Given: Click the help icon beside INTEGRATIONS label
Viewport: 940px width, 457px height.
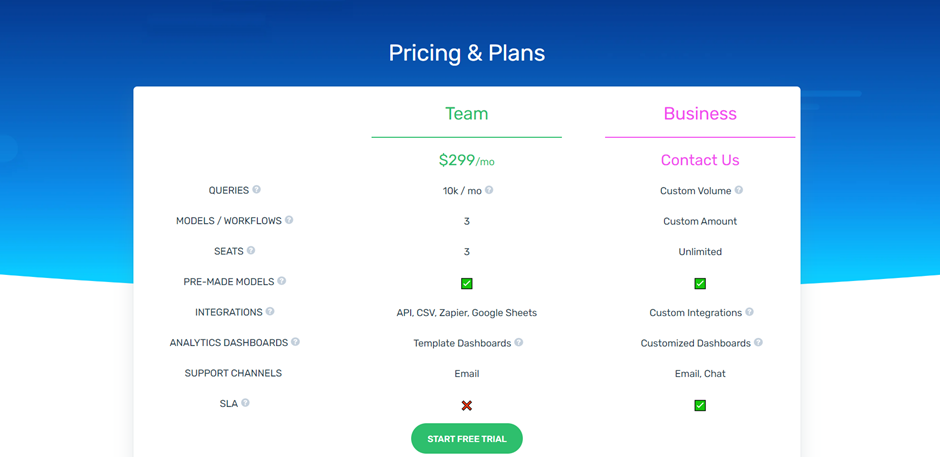Looking at the screenshot, I should tap(270, 311).
